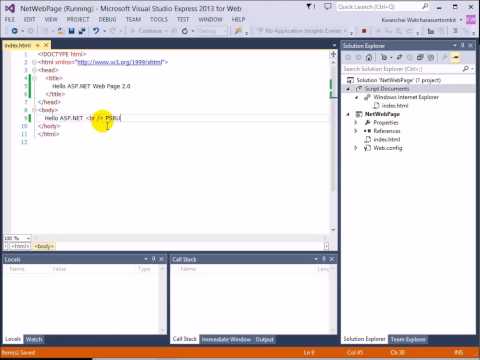This screenshot has height=360, width=480.
Task: Click the xmlns URL link in code
Action: [119, 62]
